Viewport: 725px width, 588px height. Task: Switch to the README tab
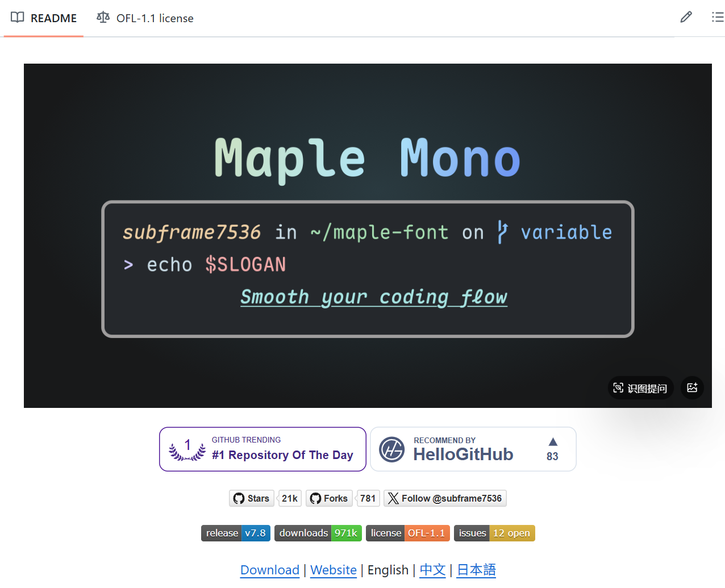pos(44,18)
